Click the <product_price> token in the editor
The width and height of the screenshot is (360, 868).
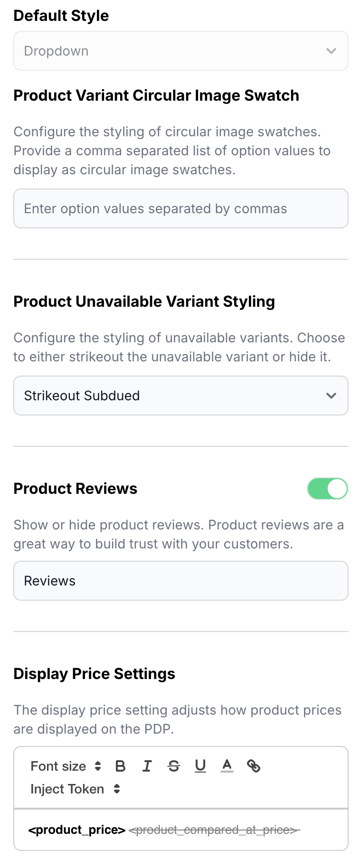coord(77,830)
